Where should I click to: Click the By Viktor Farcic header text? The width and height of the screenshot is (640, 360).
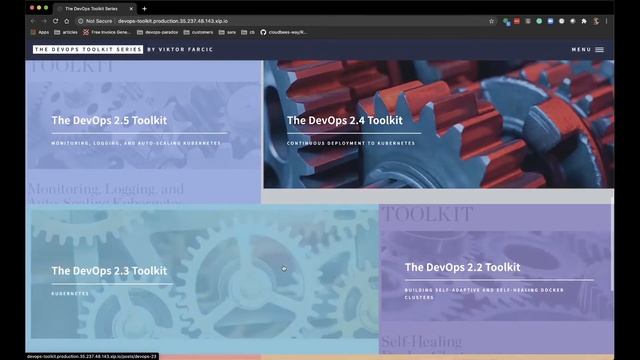point(180,49)
